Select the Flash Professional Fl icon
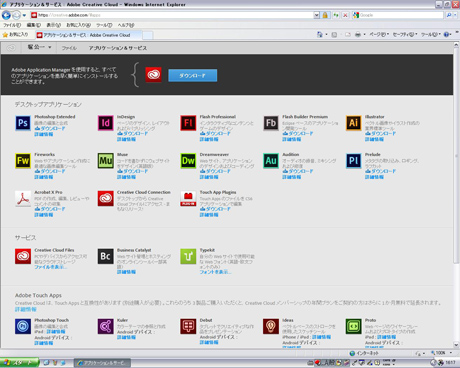The height and width of the screenshot is (368, 460). coord(188,123)
